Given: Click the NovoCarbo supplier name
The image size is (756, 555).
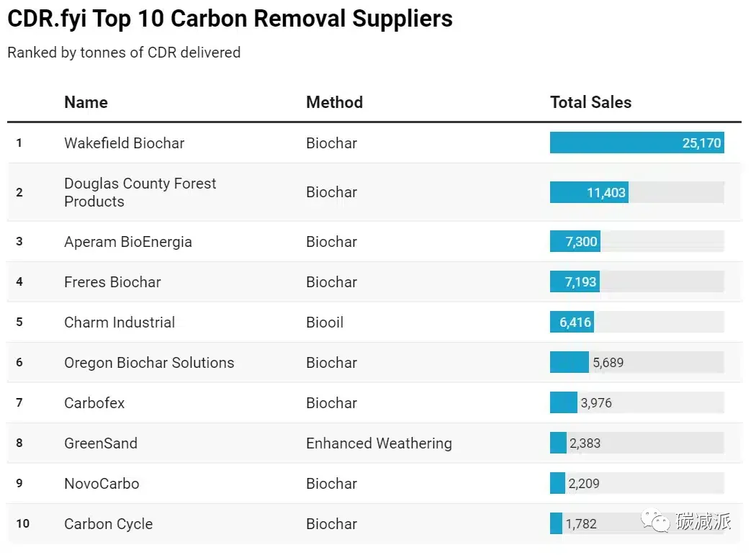Looking at the screenshot, I should tap(102, 484).
